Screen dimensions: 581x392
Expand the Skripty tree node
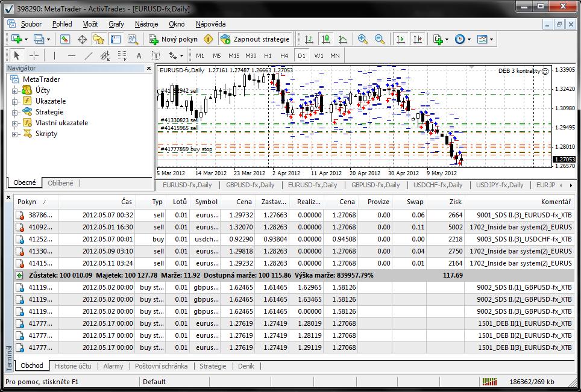(x=14, y=134)
